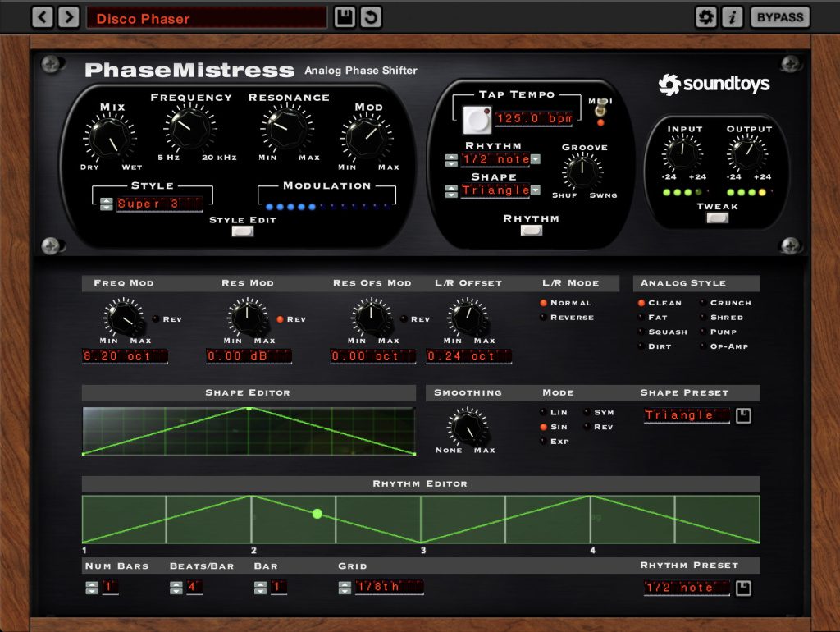Image resolution: width=840 pixels, height=632 pixels.
Task: Open the Shape Preset Triangle field
Action: coord(687,415)
